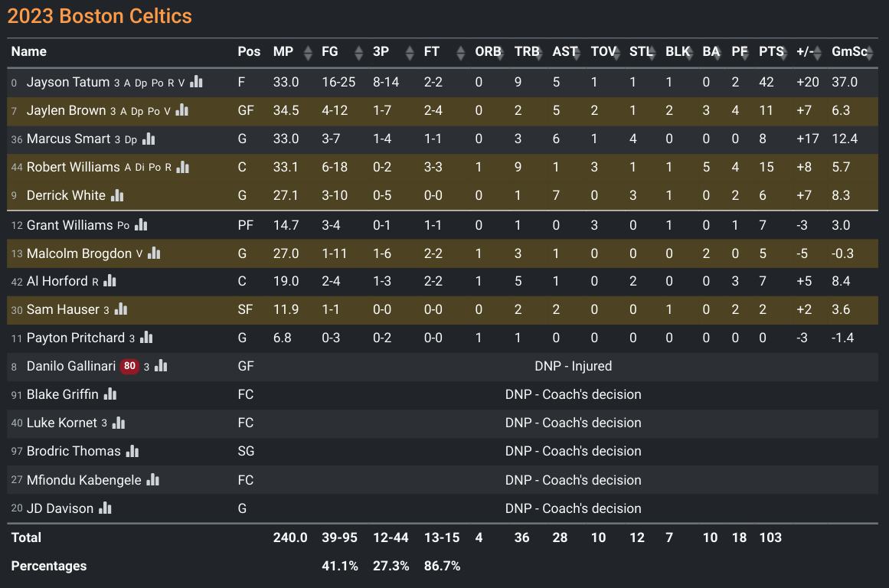Viewport: 889px width, 588px height.
Task: Click the red 80 badge by Danilo Gallinari
Action: (130, 366)
